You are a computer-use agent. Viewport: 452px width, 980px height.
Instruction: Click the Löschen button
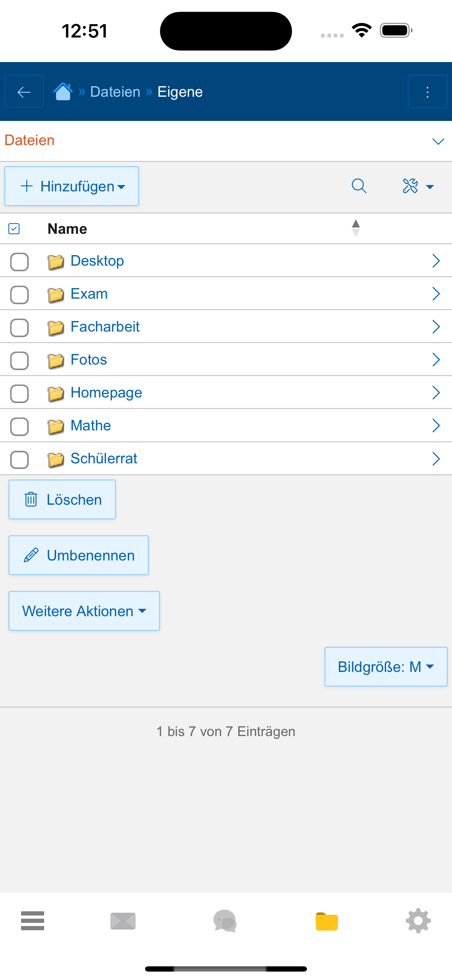[62, 499]
